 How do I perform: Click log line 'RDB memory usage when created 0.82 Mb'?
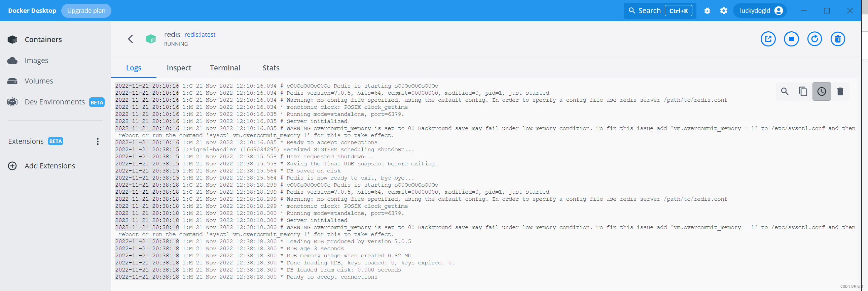263,256
